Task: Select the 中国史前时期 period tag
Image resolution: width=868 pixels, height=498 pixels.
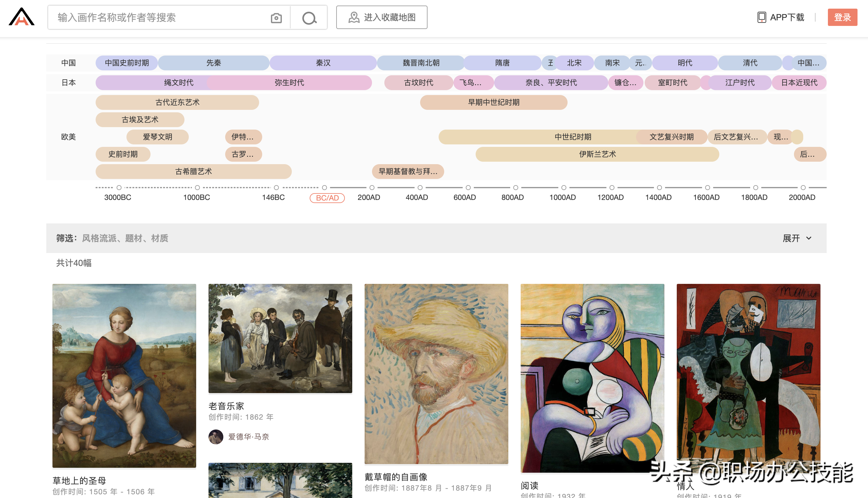Action: pos(127,63)
